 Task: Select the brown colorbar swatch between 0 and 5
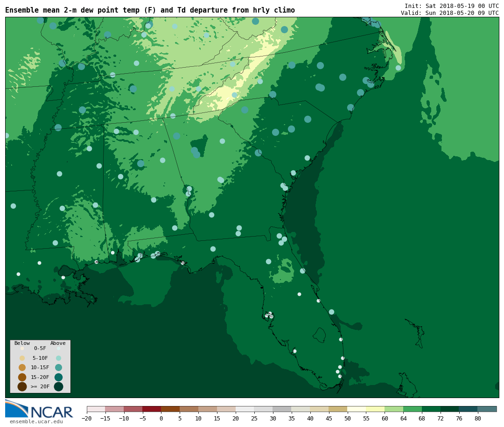[170, 409]
